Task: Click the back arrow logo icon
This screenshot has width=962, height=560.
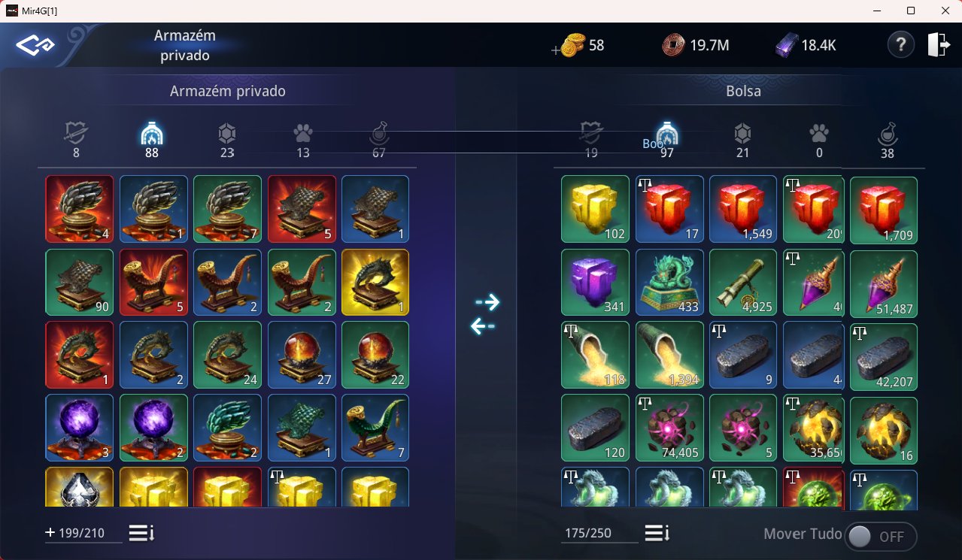Action: click(37, 45)
